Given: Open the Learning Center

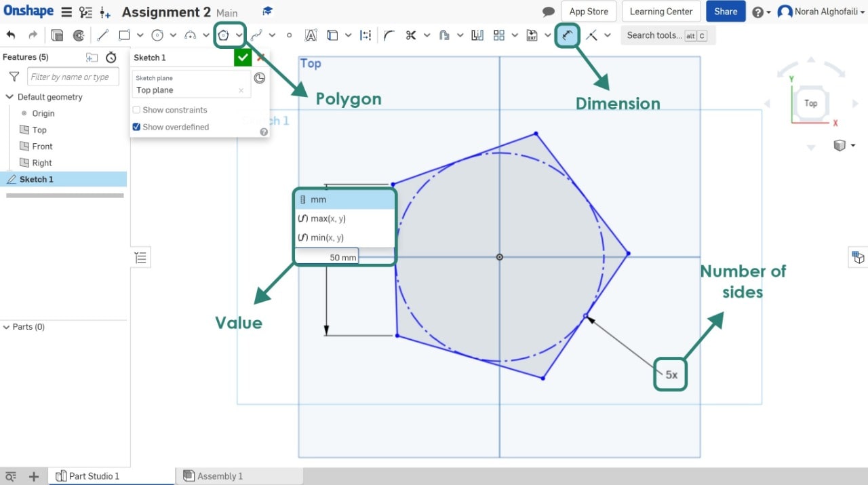Looking at the screenshot, I should [661, 12].
